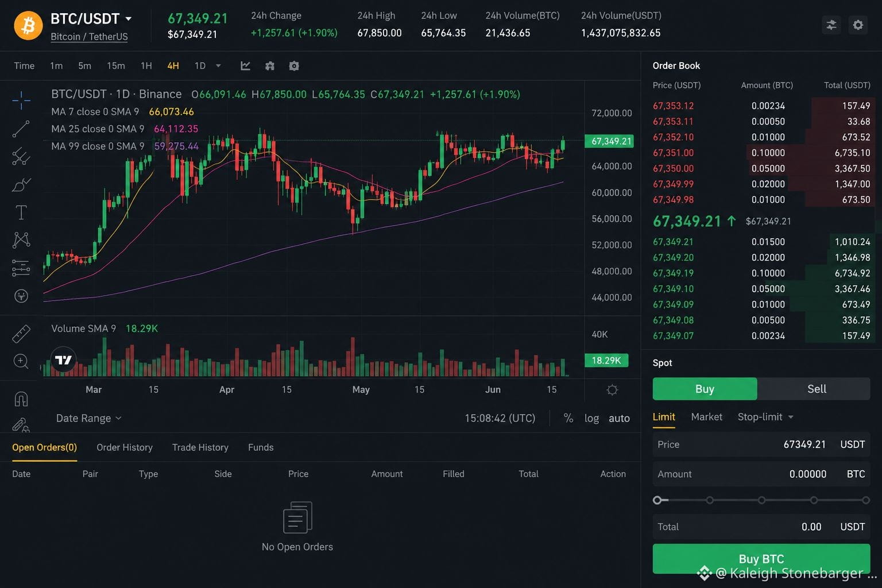Screen dimensions: 882x588
Task: Select the brush drawing tool
Action: [21, 184]
